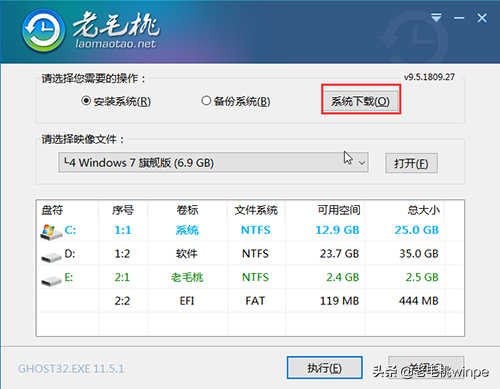Image resolution: width=500 pixels, height=389 pixels.
Task: Click the GHOST32.EXE 11.5.1 status text
Action: [x=71, y=369]
